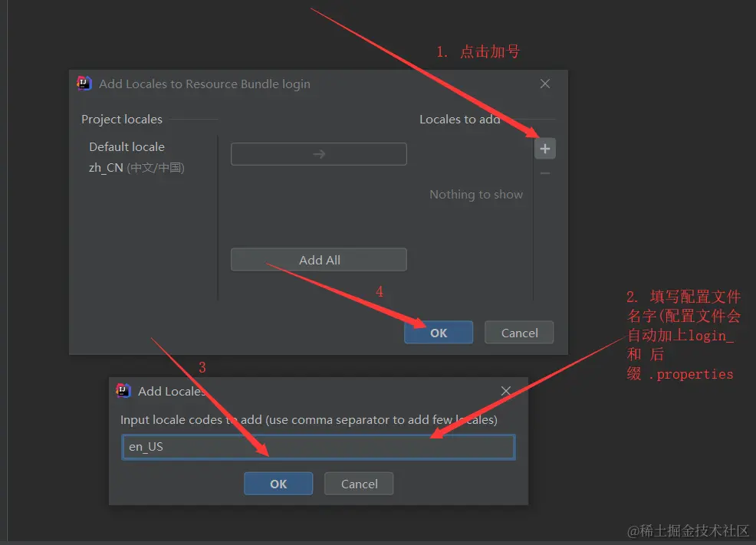Click Cancel in the Add Locales dialog

tap(359, 484)
